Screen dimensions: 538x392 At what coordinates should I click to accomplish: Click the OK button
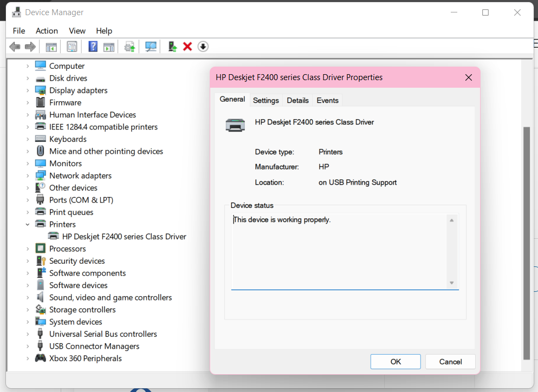click(396, 361)
